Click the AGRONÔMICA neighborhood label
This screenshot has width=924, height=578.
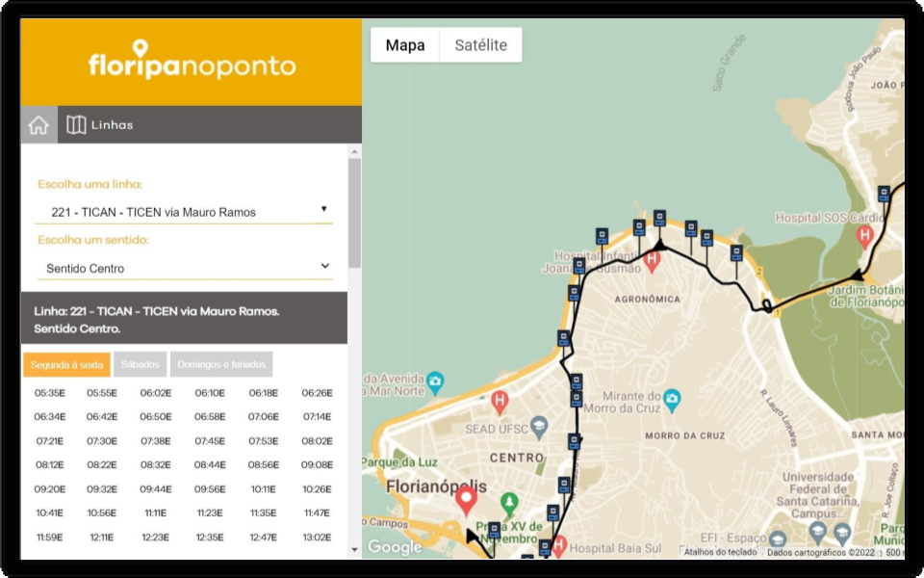click(647, 299)
